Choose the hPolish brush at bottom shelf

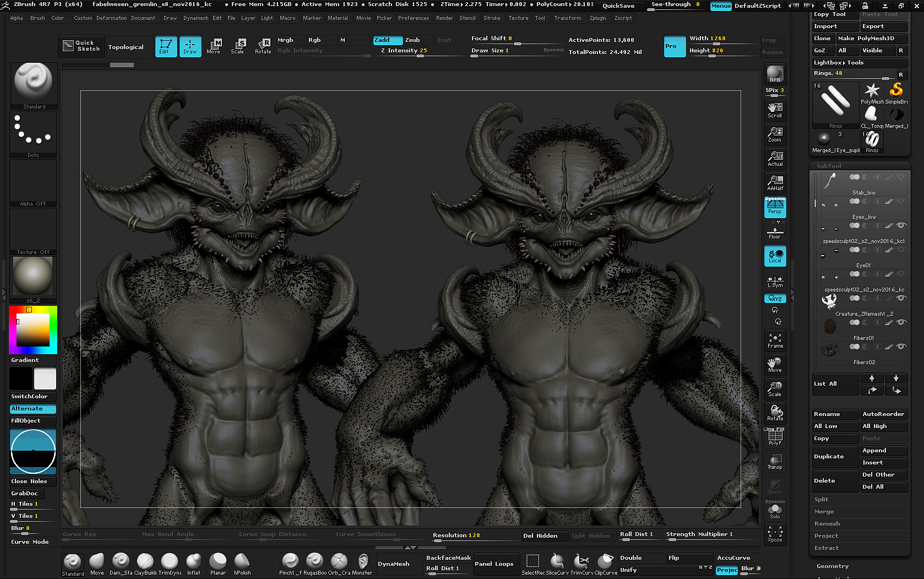point(242,564)
